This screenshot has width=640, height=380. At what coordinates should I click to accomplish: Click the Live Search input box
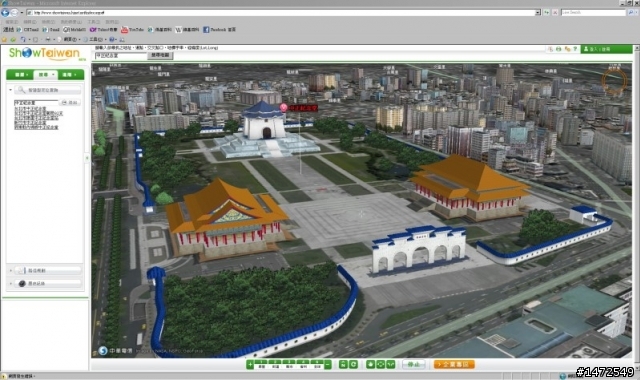(x=593, y=13)
